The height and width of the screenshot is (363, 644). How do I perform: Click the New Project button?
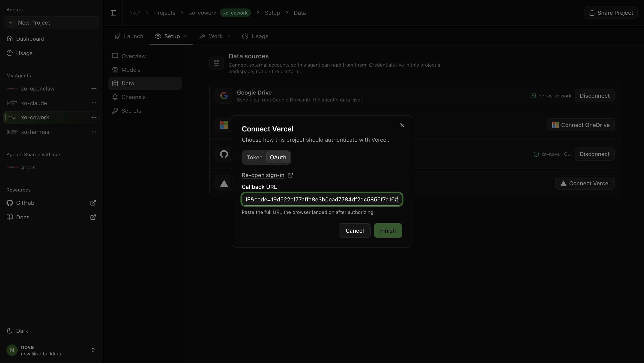(x=51, y=23)
